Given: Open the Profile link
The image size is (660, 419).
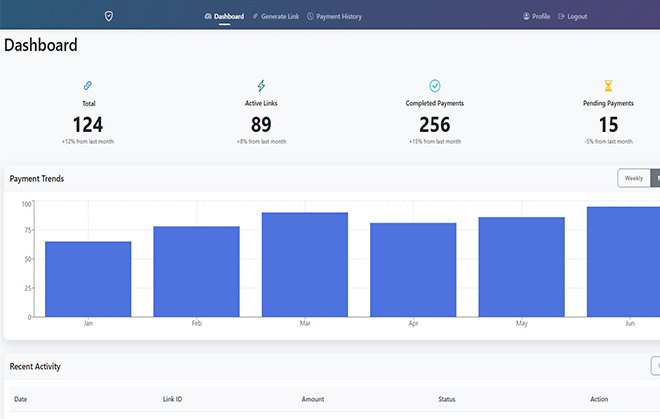Looking at the screenshot, I should click(537, 16).
